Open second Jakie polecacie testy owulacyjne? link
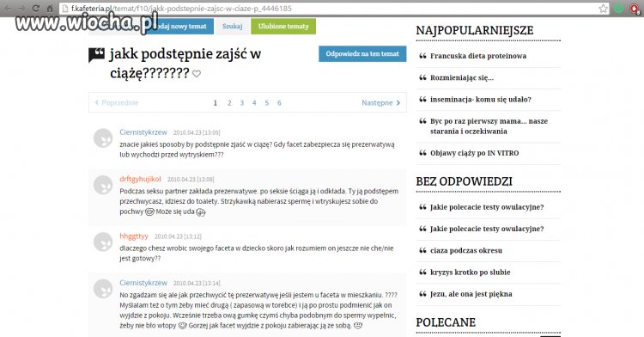The width and height of the screenshot is (644, 337). coord(487,229)
